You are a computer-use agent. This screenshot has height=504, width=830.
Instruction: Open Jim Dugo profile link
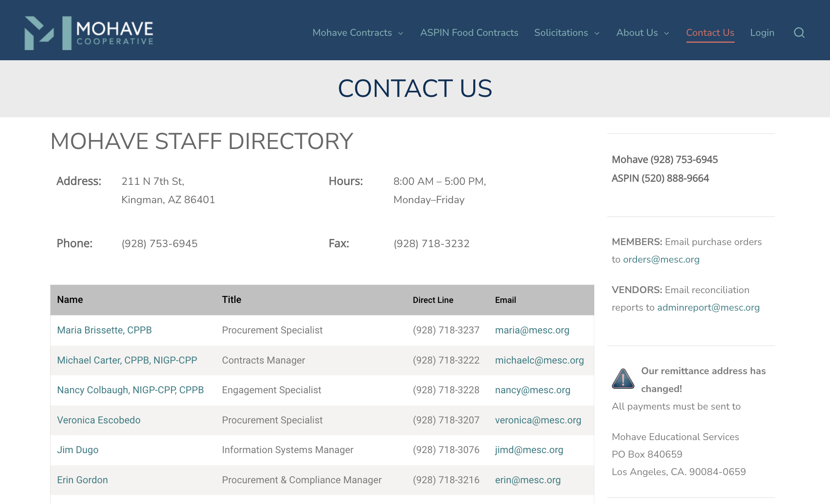pos(78,450)
